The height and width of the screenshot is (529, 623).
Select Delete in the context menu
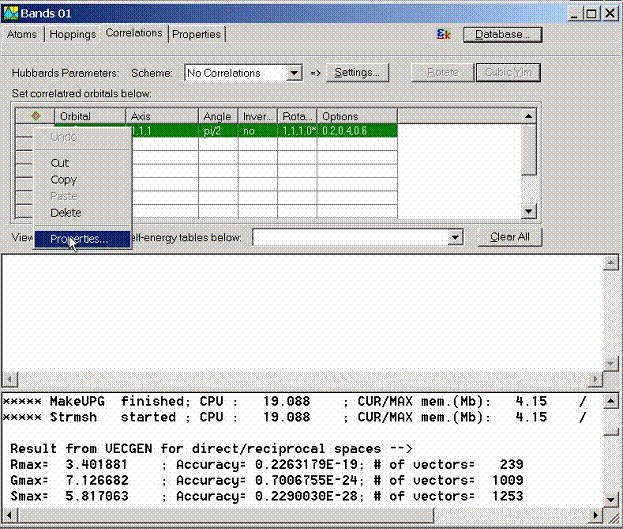coord(66,213)
